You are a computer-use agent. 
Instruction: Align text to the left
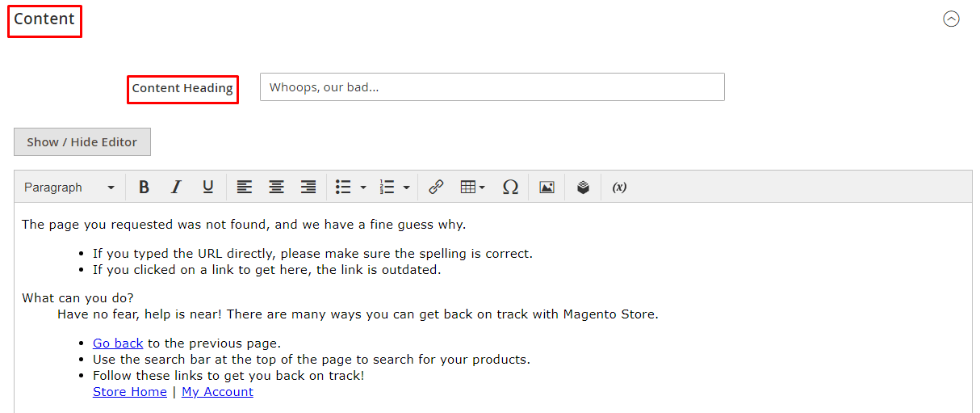pyautogui.click(x=244, y=187)
